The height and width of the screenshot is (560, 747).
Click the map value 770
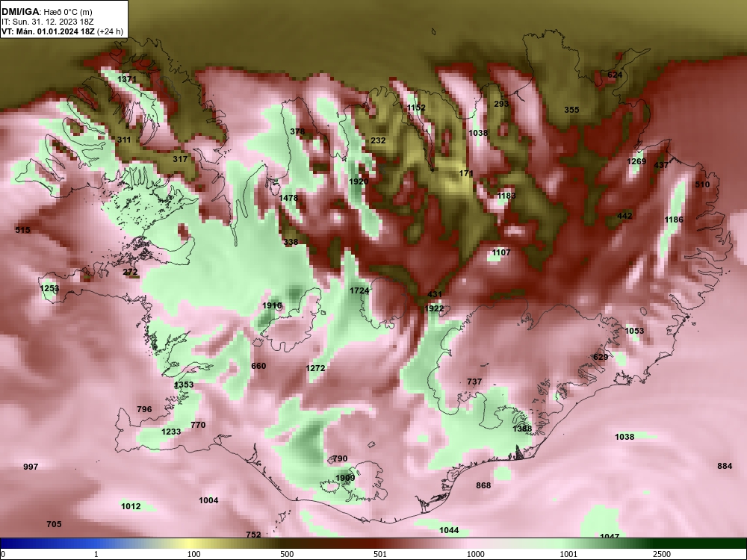point(198,426)
